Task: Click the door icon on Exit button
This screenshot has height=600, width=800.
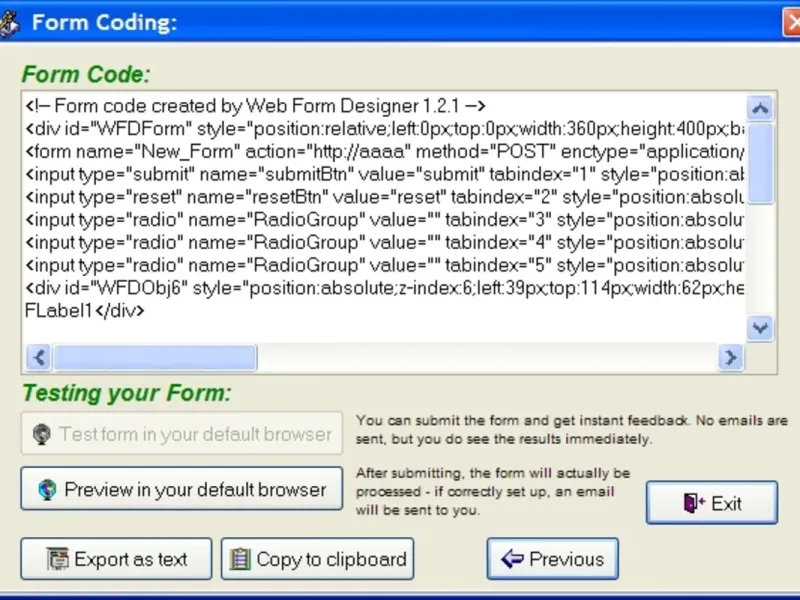Action: tap(693, 503)
